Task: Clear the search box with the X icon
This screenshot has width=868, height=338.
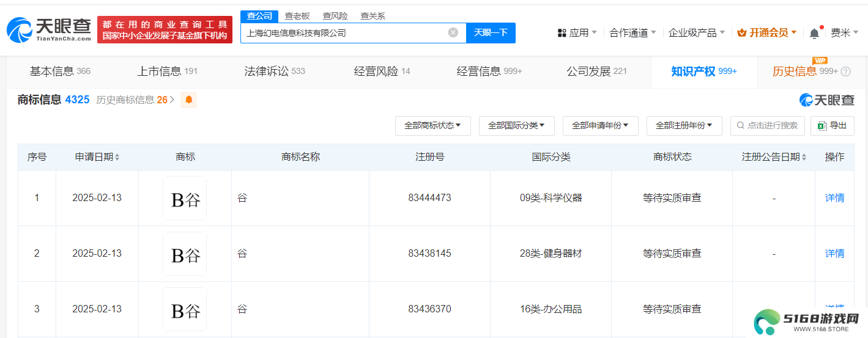Action: click(x=453, y=32)
